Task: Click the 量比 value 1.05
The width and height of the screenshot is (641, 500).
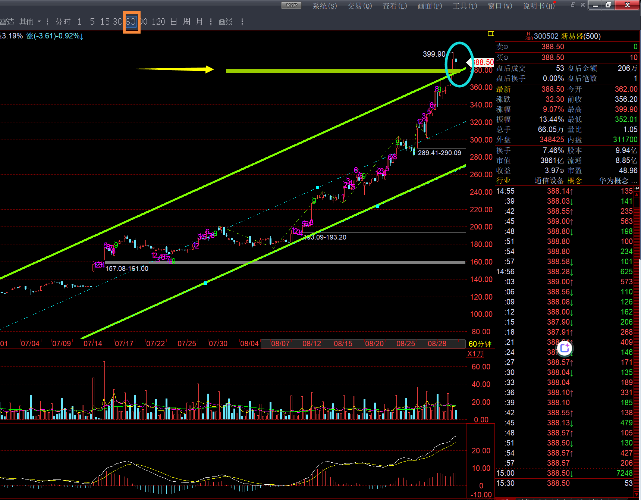Action: [x=630, y=129]
